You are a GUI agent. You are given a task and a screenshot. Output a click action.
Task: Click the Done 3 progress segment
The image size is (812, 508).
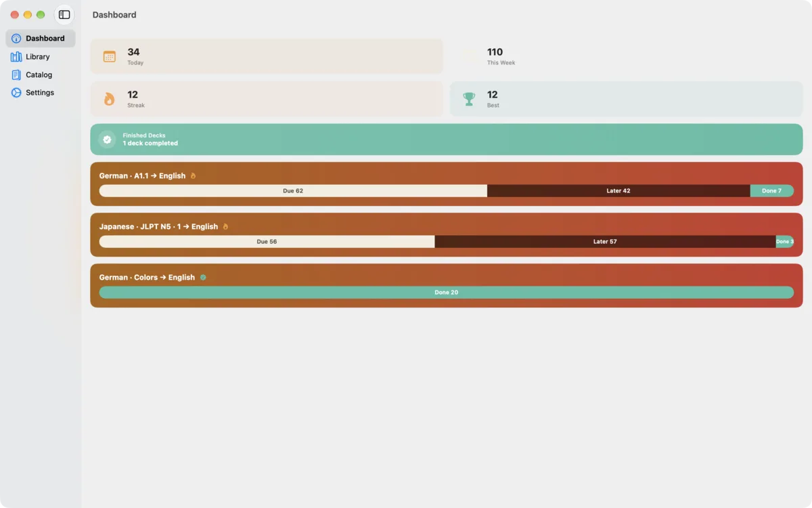[785, 242]
